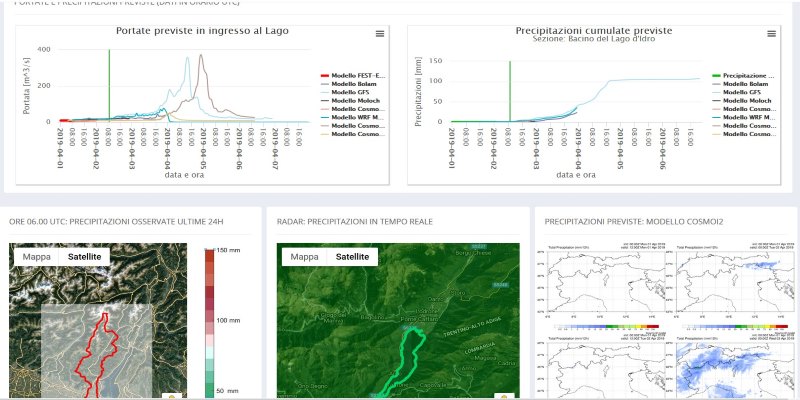The image size is (800, 400).
Task: Click green vertical time marker in Portate chart
Action: click(x=109, y=85)
